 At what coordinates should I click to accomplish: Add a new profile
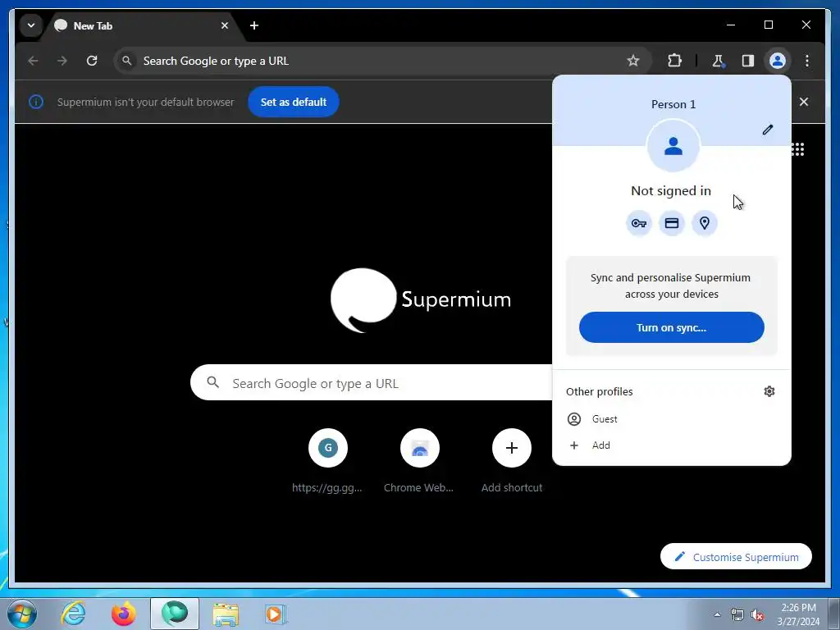(671, 445)
